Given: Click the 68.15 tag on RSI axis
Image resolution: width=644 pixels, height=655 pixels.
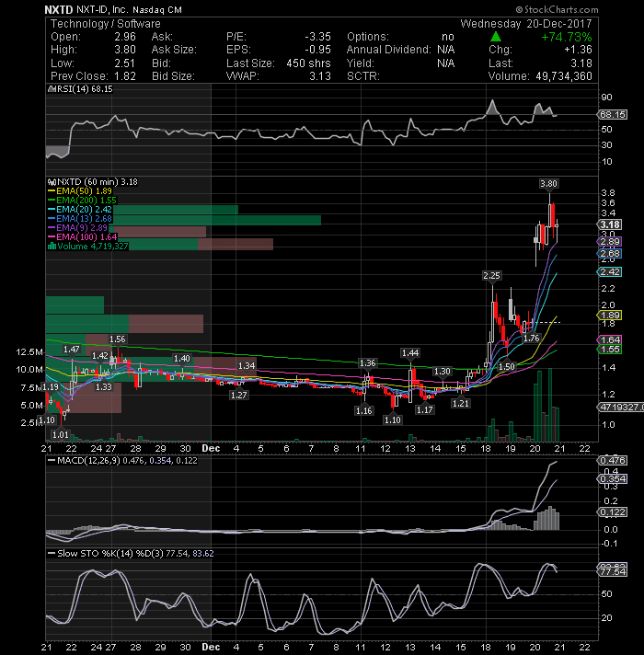Looking at the screenshot, I should (613, 114).
